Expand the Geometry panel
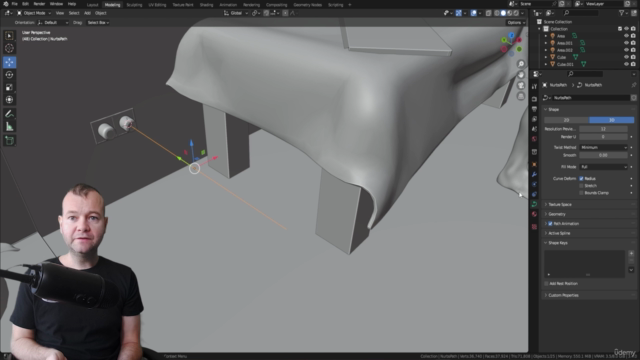This screenshot has width=640, height=360. [x=557, y=214]
